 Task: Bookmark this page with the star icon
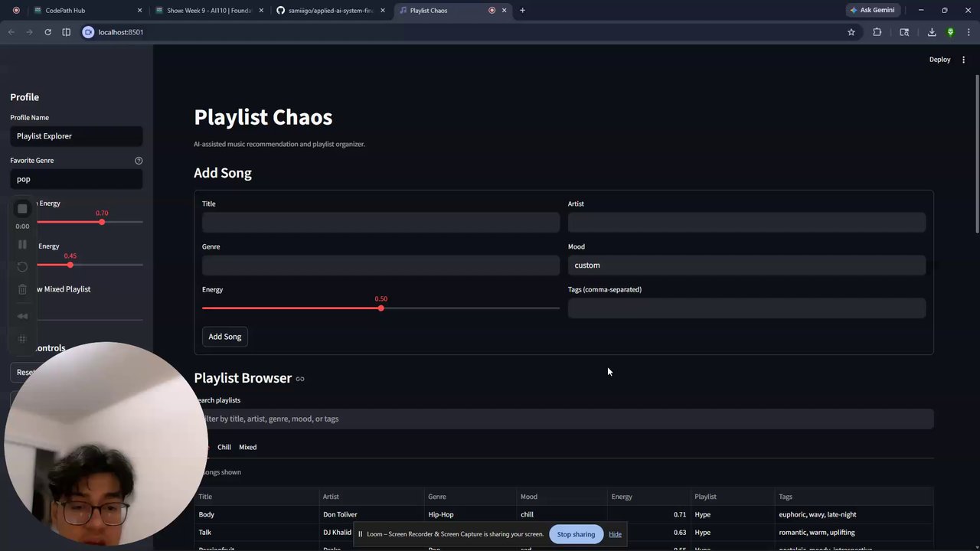[x=851, y=32]
